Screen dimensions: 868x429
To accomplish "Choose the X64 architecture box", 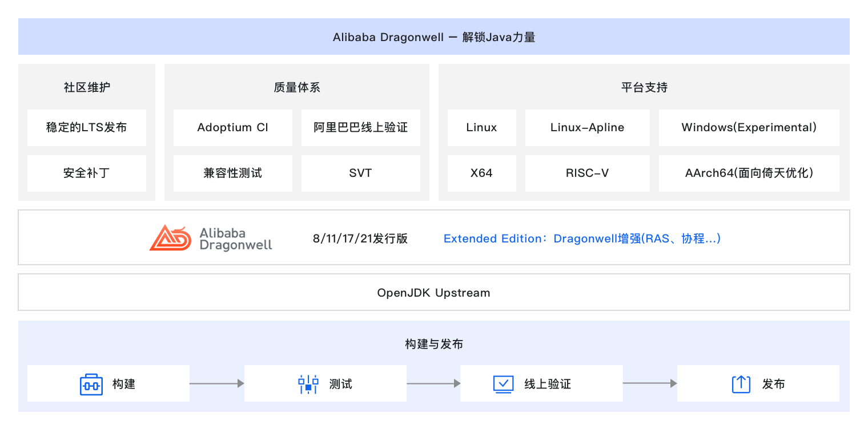I will click(481, 173).
